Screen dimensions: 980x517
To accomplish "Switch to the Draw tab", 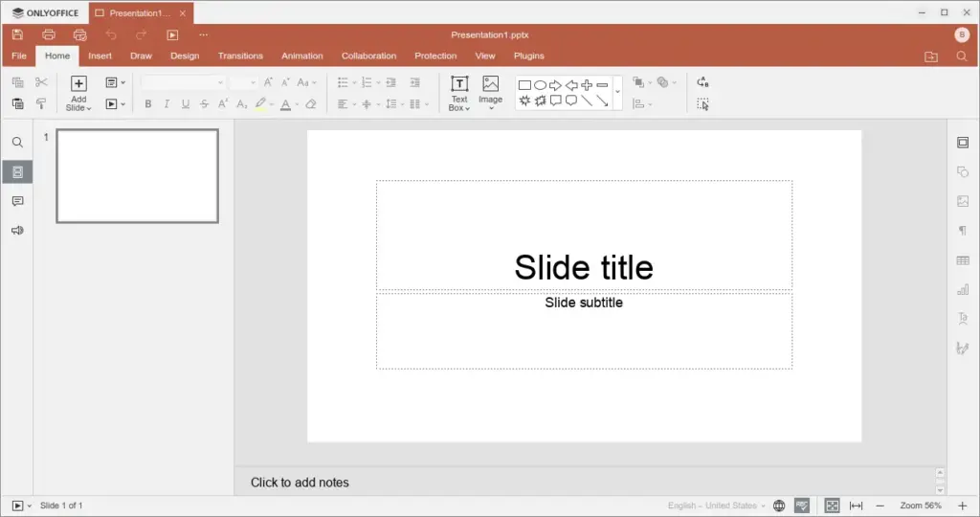I will [142, 56].
